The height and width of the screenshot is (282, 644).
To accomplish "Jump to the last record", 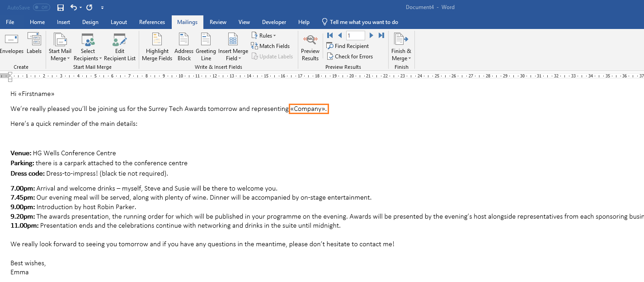I will pos(381,35).
